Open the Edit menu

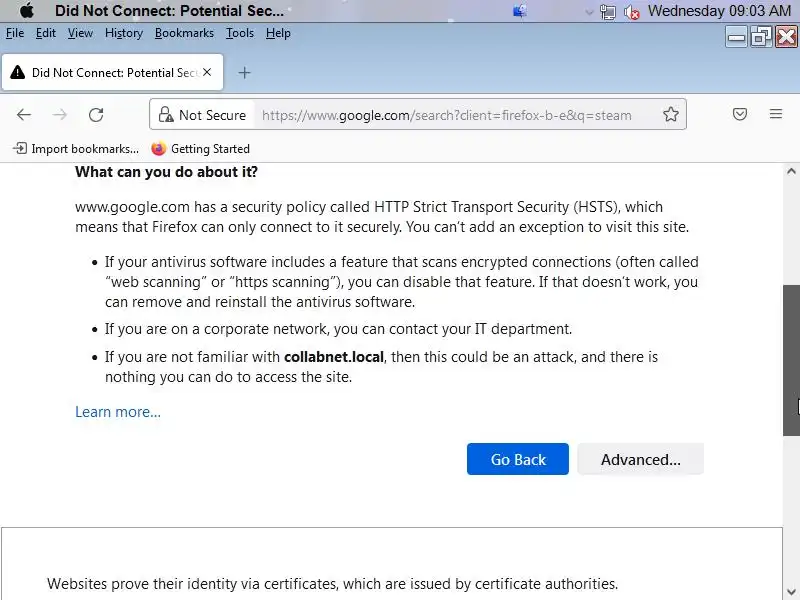[45, 33]
